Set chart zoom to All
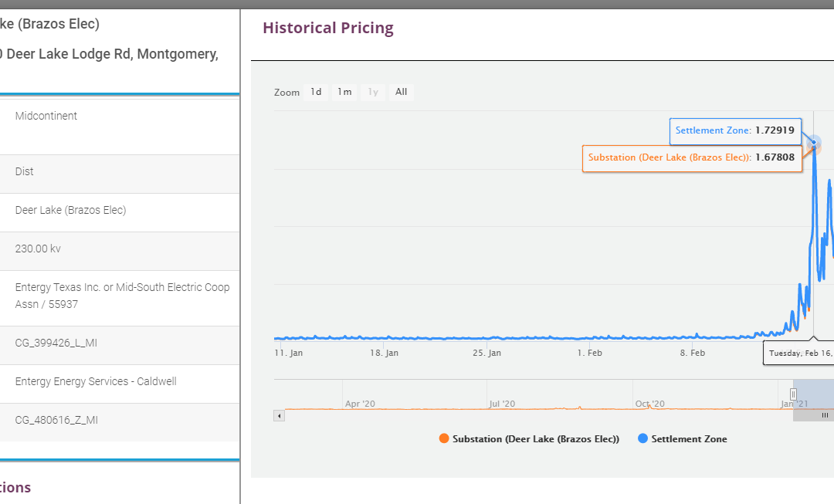This screenshot has width=834, height=504. pyautogui.click(x=401, y=92)
